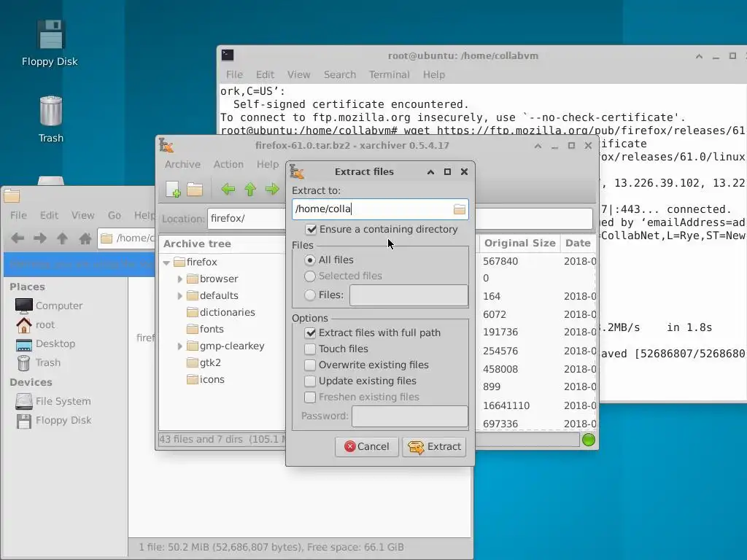Select dictionaries folder in archive tree
Screen dimensions: 747x560
[x=221, y=312]
